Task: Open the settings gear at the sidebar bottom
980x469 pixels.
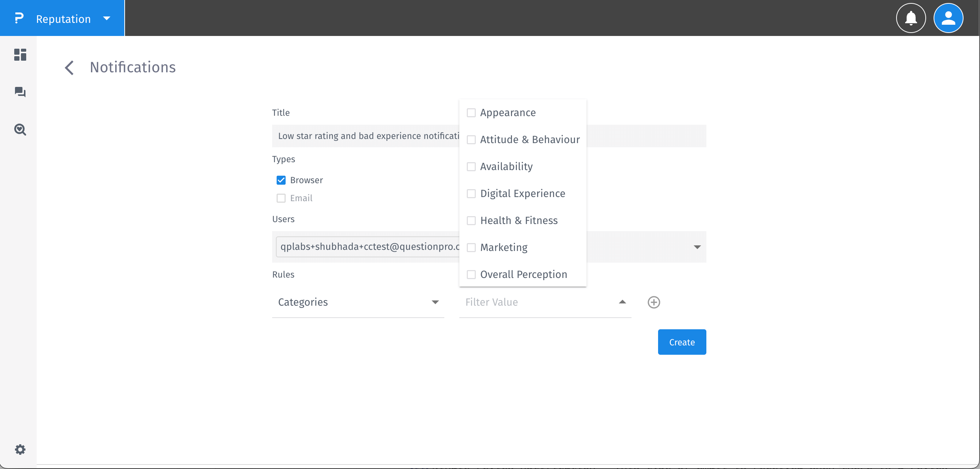Action: [x=20, y=449]
